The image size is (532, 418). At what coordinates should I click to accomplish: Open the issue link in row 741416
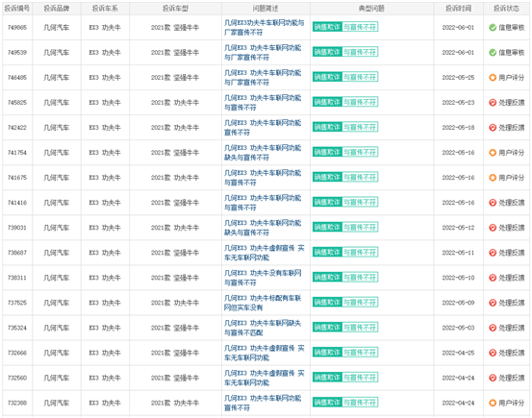(263, 203)
